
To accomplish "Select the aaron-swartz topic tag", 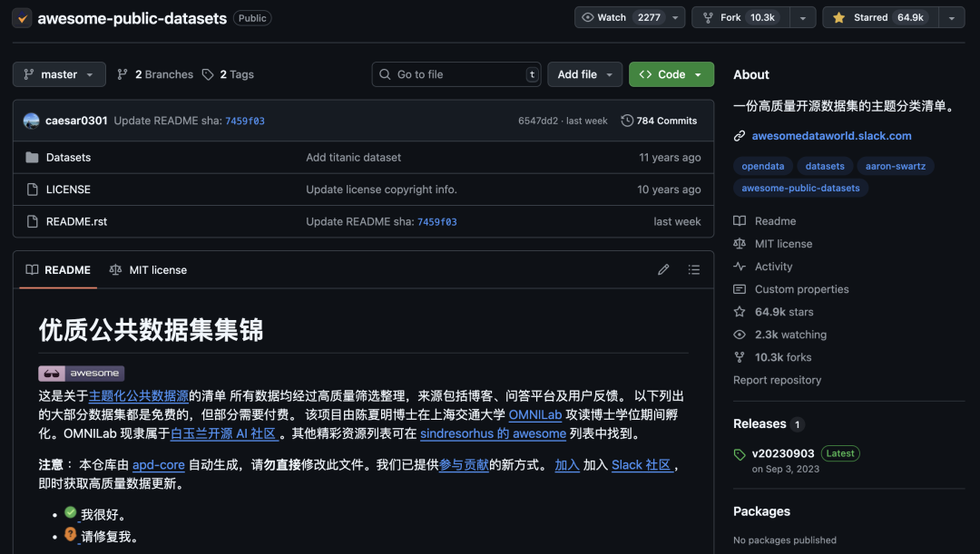I will point(895,166).
